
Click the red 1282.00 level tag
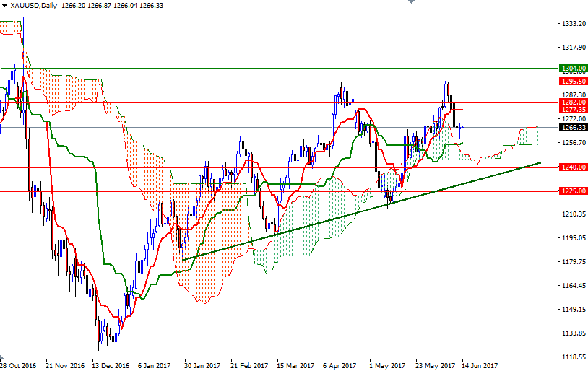tap(572, 102)
